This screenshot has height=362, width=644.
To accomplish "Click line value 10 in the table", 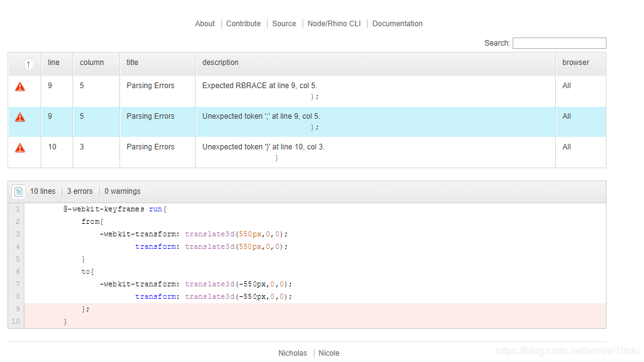I will point(52,147).
